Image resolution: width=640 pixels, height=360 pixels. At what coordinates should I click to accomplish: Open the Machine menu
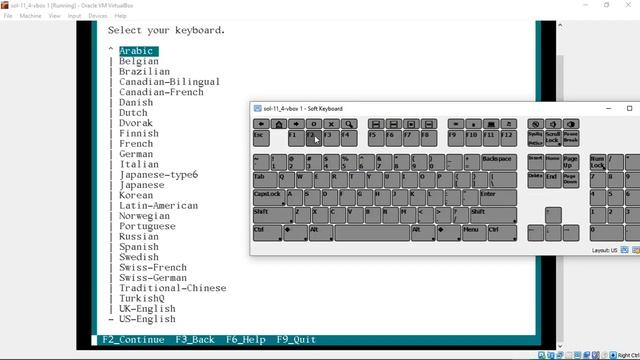30,16
